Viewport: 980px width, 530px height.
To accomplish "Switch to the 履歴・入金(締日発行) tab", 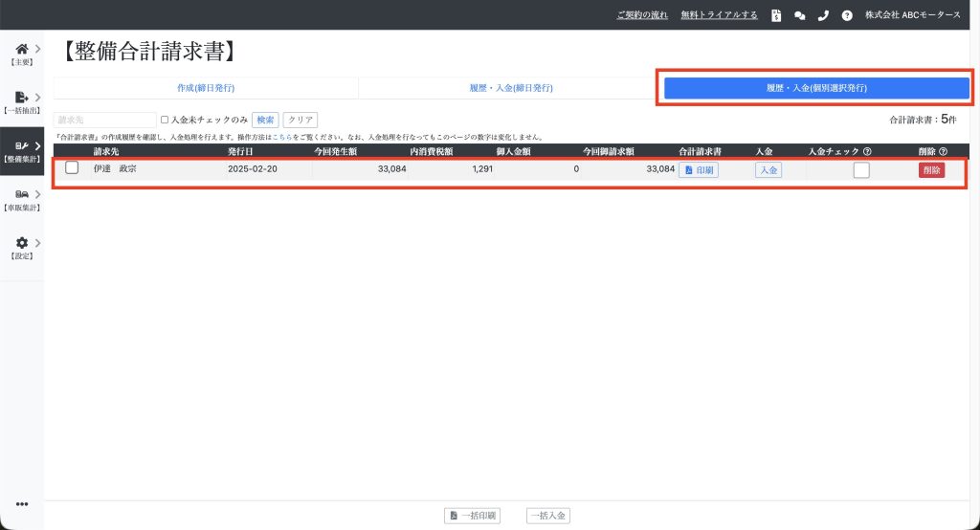I will [510, 88].
